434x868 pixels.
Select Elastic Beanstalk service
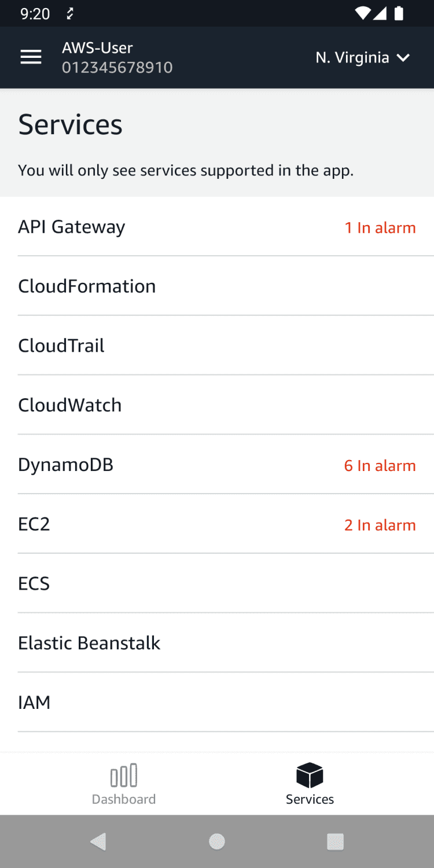coord(89,643)
